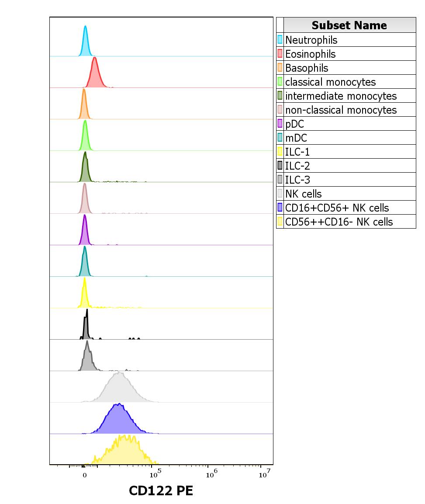
Task: Click the light green classical monocytes histogram
Action: point(85,138)
